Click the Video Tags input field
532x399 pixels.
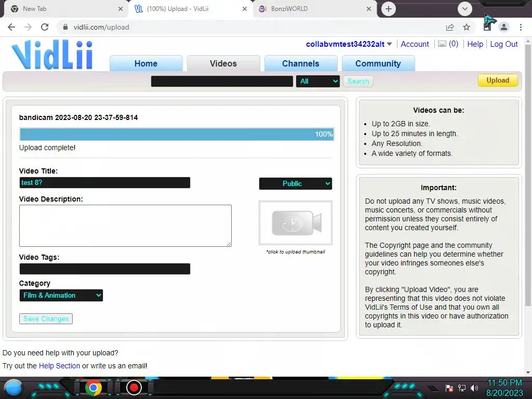(x=104, y=269)
